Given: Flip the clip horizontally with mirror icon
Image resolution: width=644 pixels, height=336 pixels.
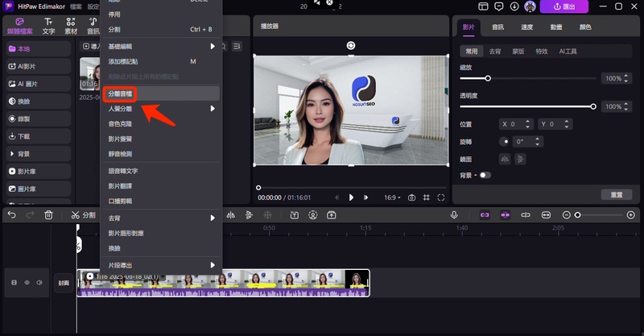Looking at the screenshot, I should point(505,159).
